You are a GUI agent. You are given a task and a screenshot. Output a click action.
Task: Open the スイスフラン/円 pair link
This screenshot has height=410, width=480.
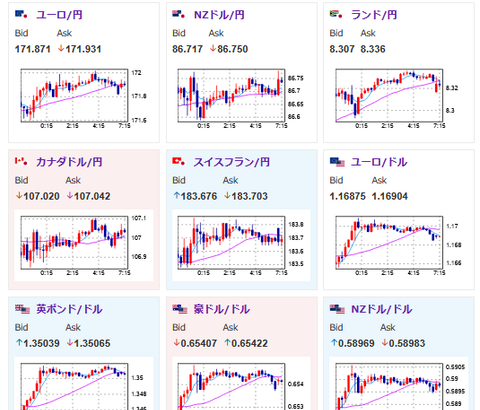[231, 162]
